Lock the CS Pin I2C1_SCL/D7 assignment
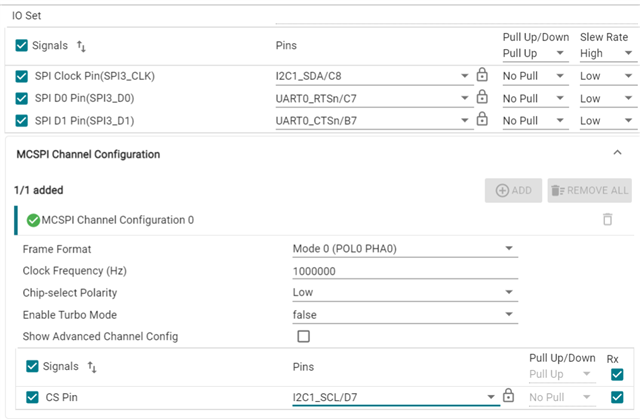Image resolution: width=640 pixels, height=420 pixels. click(x=508, y=395)
